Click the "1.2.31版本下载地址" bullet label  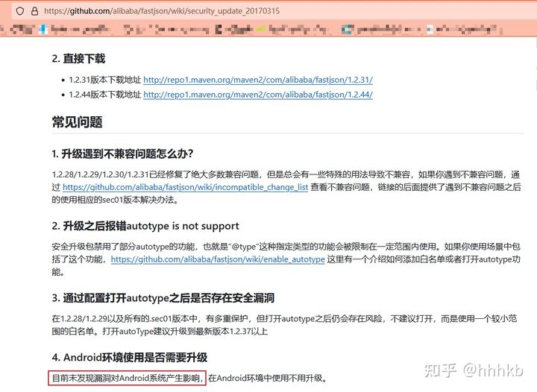104,80
